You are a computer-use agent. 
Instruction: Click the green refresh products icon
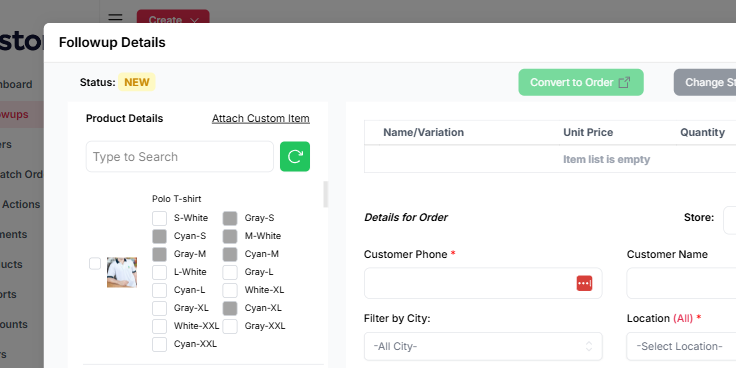[x=295, y=156]
